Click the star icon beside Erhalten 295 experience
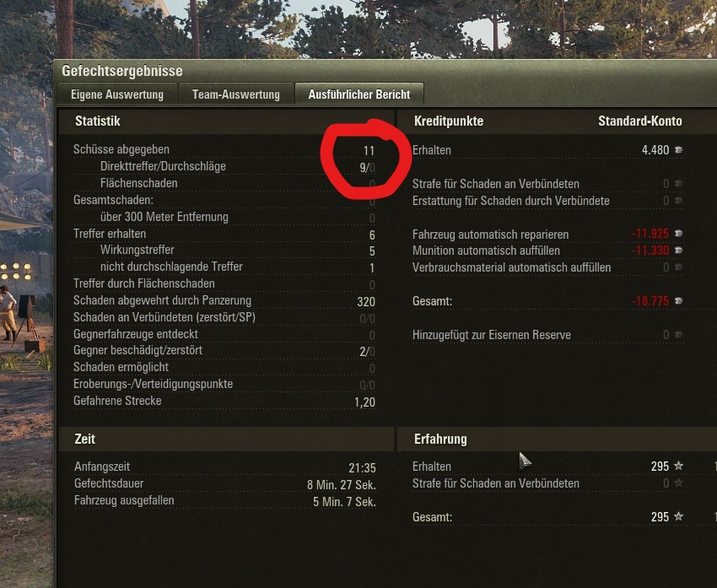 coord(678,466)
